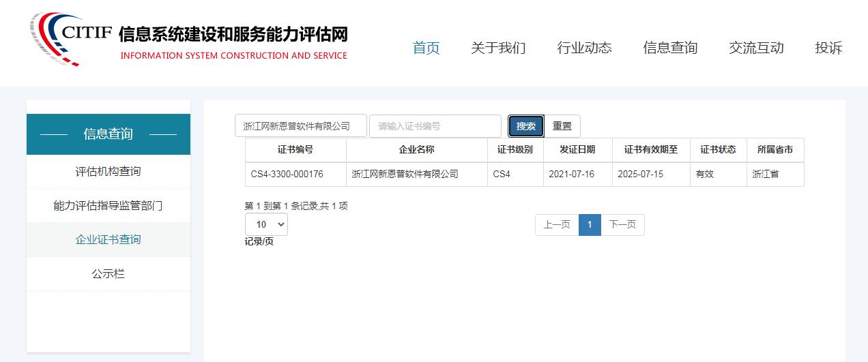
Task: Open 公示栏 from the sidebar
Action: (x=108, y=273)
